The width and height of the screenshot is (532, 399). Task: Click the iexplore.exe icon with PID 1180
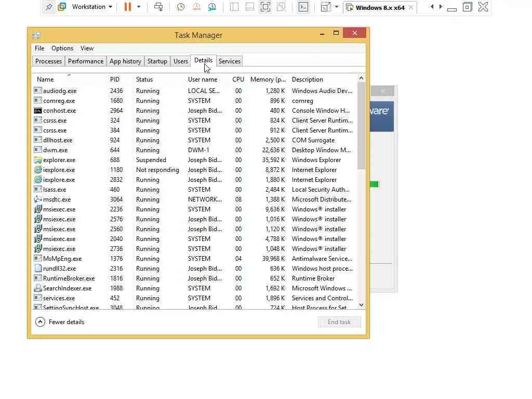[x=38, y=170]
